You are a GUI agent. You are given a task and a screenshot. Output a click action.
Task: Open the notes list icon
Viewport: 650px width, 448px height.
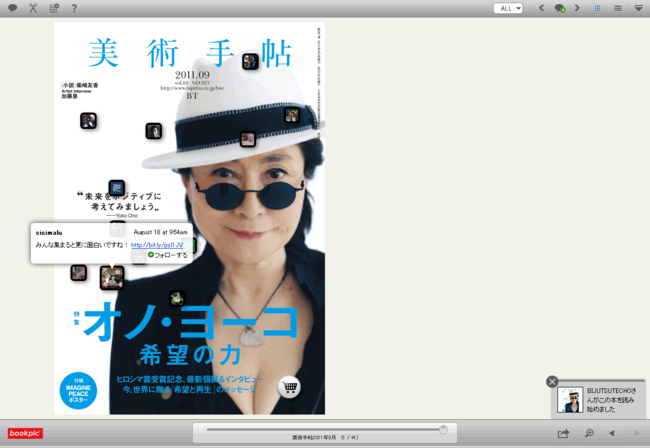[x=54, y=8]
